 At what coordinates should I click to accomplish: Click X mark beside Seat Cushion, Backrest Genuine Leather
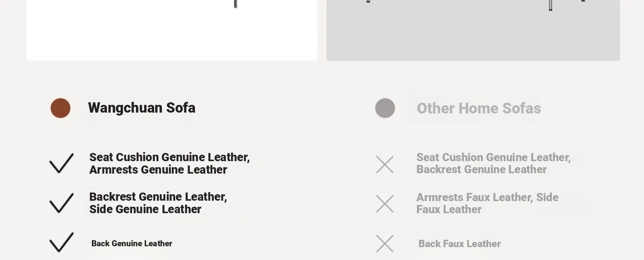(385, 165)
